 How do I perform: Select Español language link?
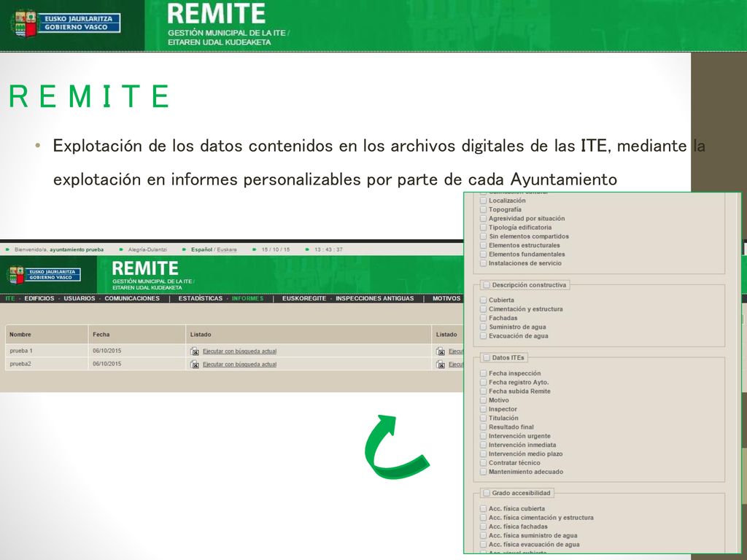coord(201,249)
